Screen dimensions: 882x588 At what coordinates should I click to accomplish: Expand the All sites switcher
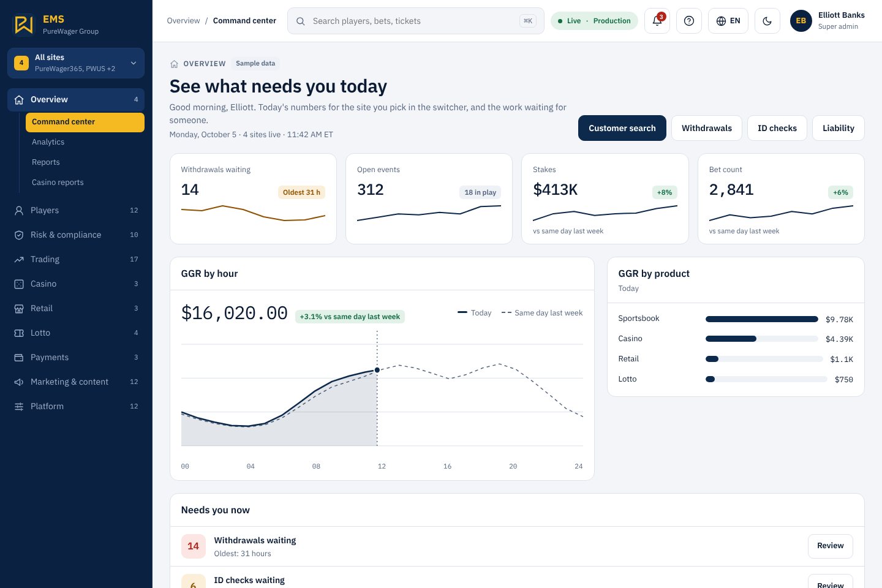[x=76, y=63]
